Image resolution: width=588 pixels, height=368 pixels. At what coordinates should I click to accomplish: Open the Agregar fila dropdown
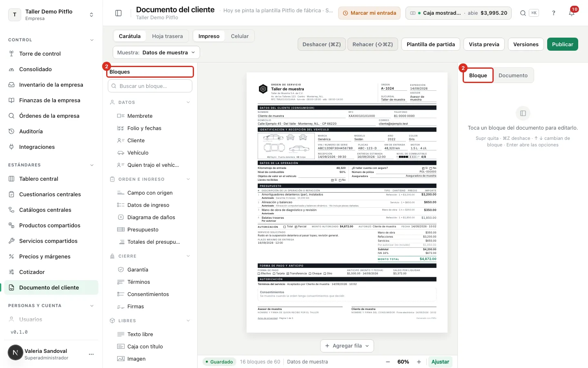pyautogui.click(x=347, y=346)
